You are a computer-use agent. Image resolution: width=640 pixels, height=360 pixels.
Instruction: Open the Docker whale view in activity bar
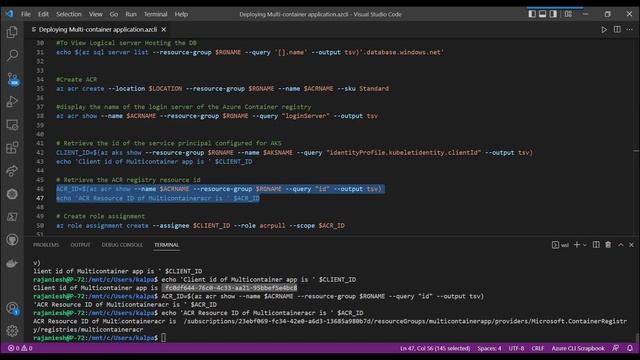12,263
